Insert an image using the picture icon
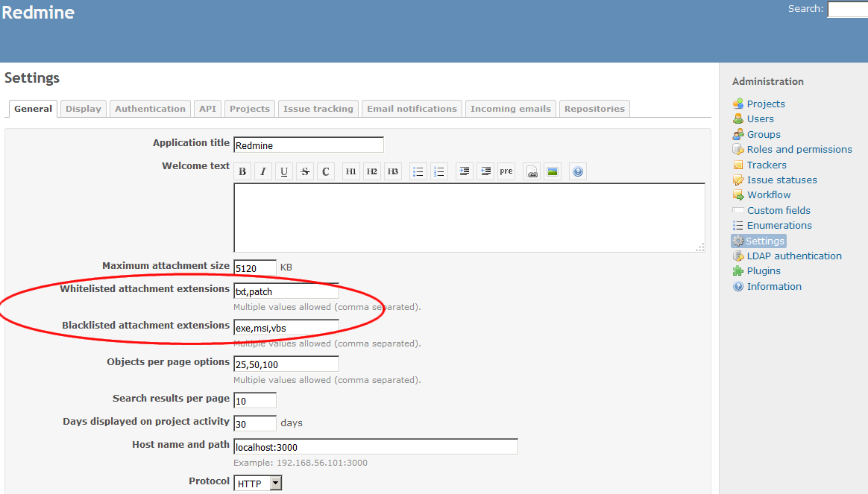The height and width of the screenshot is (494, 868). coord(553,171)
